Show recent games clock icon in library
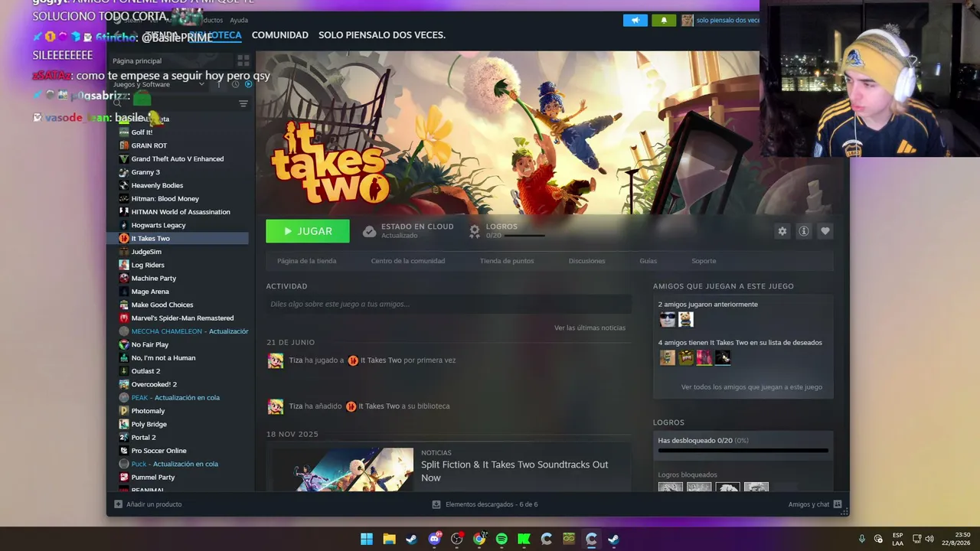The height and width of the screenshot is (551, 980). [x=235, y=84]
